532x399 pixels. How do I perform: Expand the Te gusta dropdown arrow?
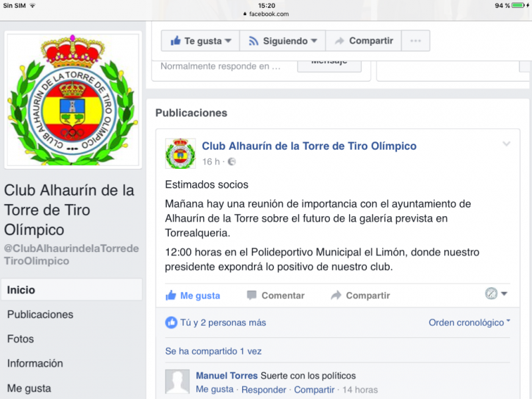[228, 41]
